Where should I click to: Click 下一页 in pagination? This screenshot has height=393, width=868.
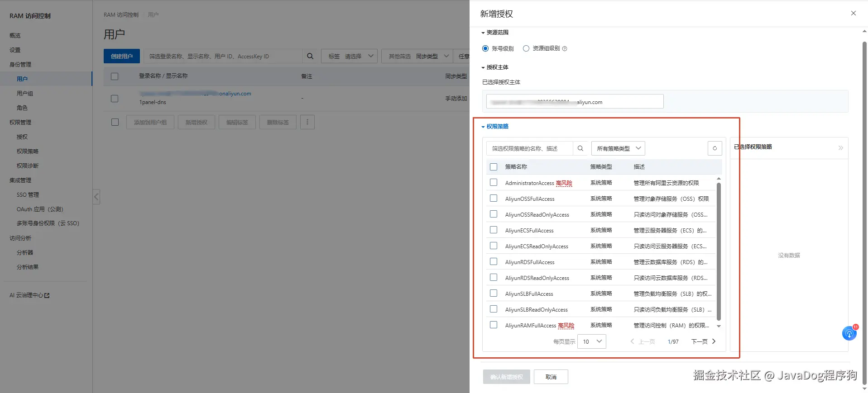tap(699, 341)
